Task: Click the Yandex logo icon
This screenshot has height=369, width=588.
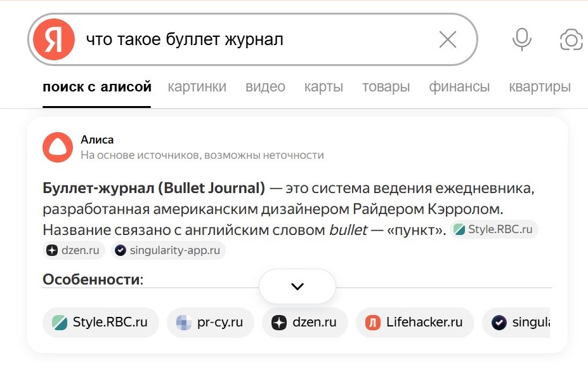Action: coord(53,39)
